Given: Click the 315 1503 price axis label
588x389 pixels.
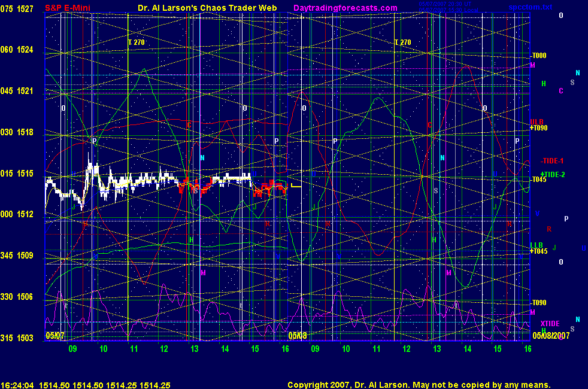Looking at the screenshot, I should point(17,338).
